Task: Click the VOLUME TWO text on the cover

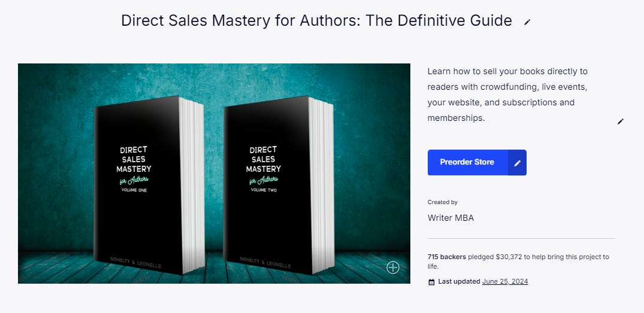Action: [264, 190]
